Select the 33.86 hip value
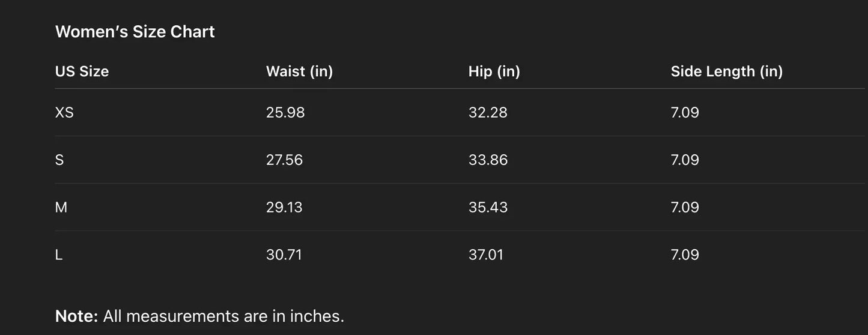Viewport: 868px width, 335px height. click(488, 160)
